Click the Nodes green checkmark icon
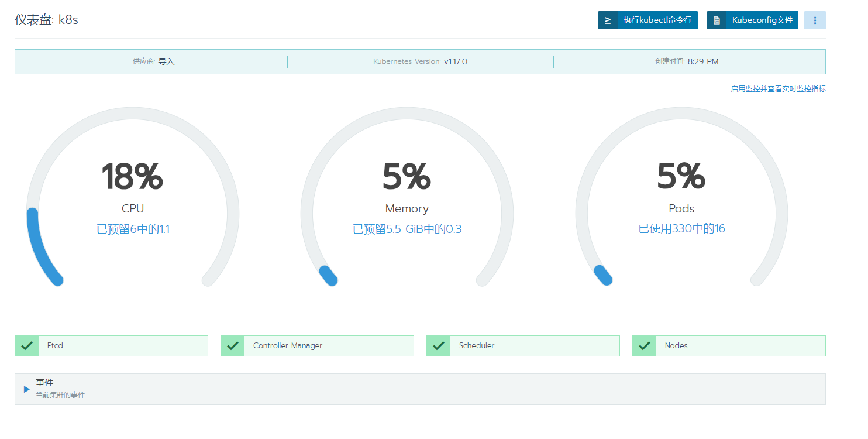 pyautogui.click(x=645, y=345)
